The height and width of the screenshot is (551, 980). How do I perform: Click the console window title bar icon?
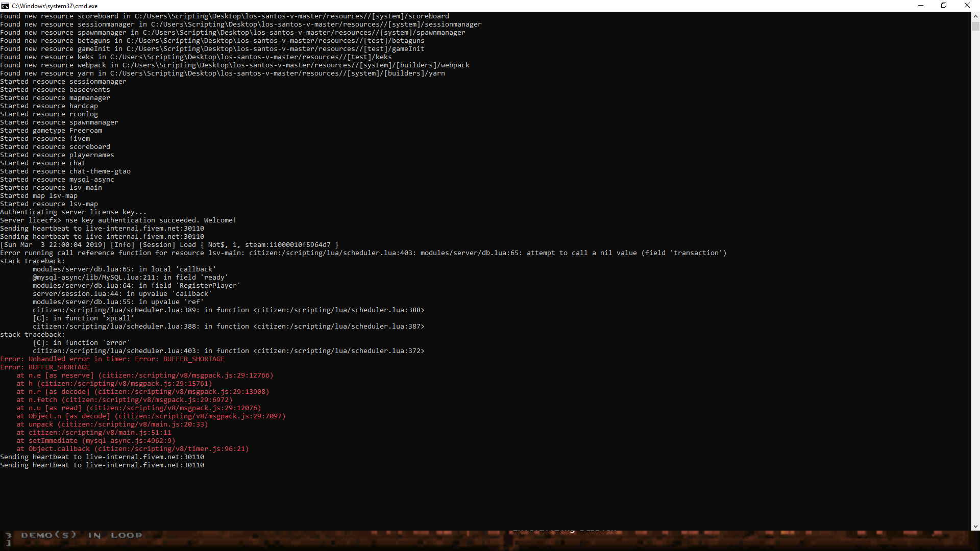(6, 6)
